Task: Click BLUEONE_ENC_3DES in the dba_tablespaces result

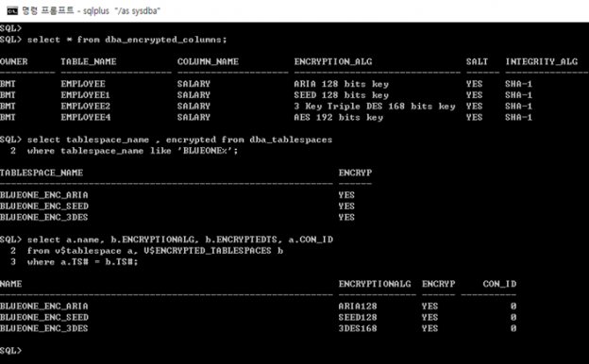Action: [x=44, y=217]
